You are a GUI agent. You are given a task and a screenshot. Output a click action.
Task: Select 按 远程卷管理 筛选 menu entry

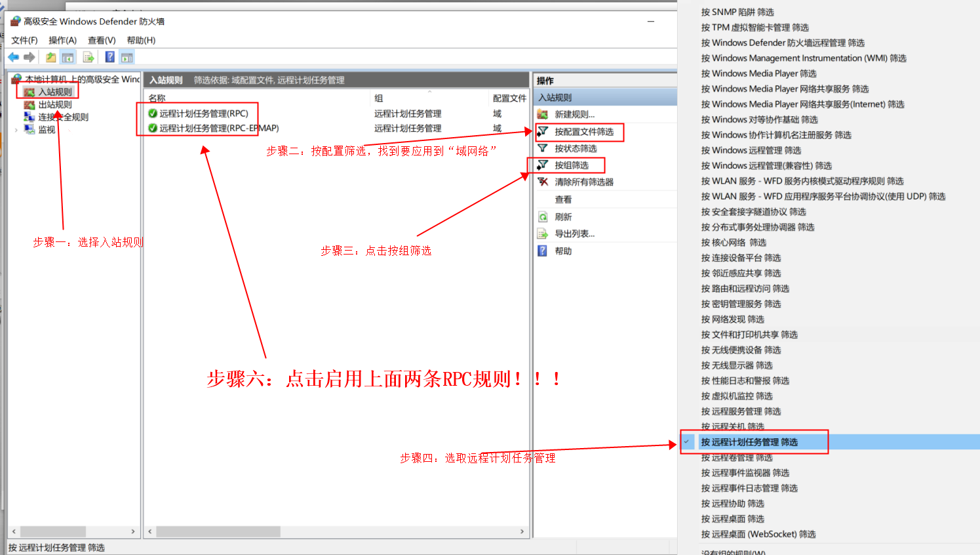tap(737, 457)
